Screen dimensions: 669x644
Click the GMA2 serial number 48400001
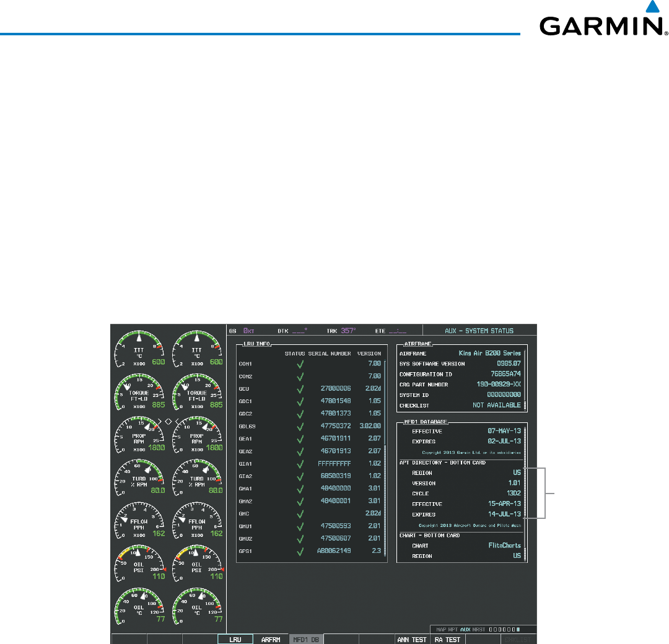[336, 501]
